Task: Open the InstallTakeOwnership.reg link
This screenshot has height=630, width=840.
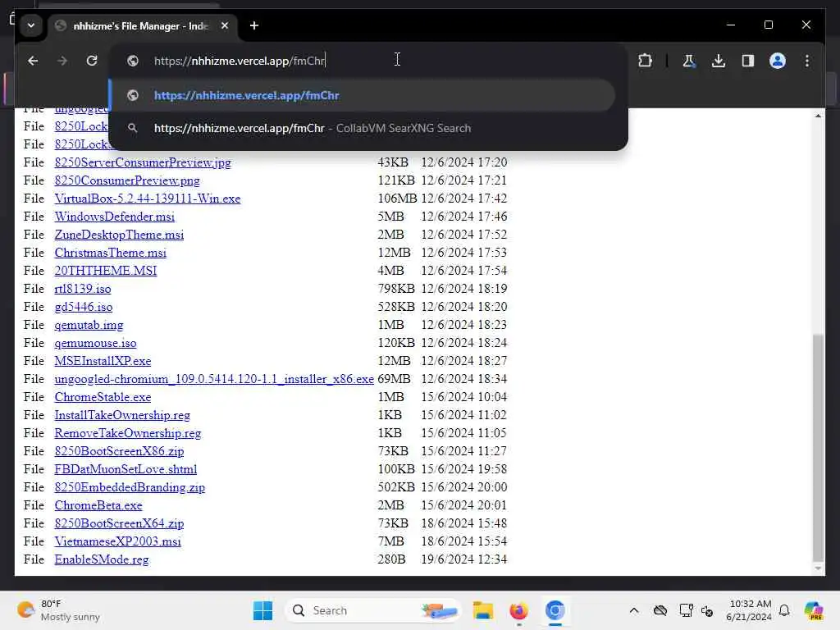Action: (122, 415)
